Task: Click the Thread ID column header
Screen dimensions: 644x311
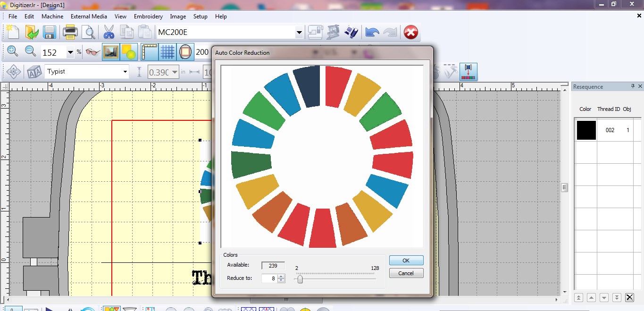Action: tap(609, 109)
